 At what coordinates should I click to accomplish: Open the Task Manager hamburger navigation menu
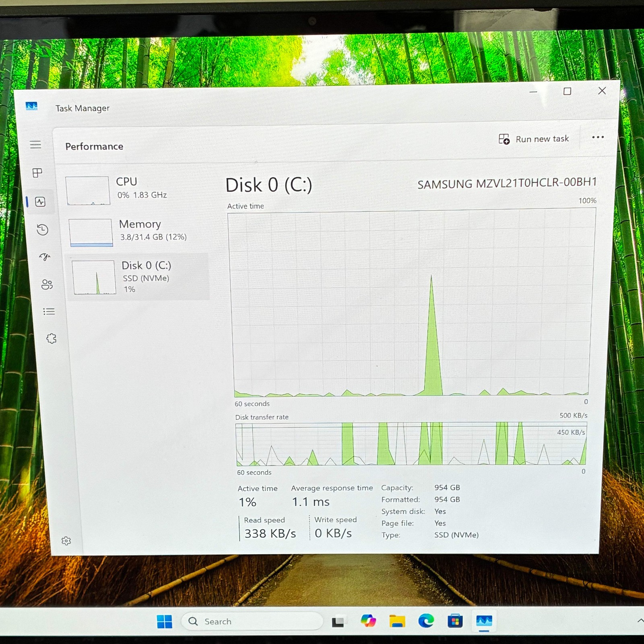pos(35,144)
